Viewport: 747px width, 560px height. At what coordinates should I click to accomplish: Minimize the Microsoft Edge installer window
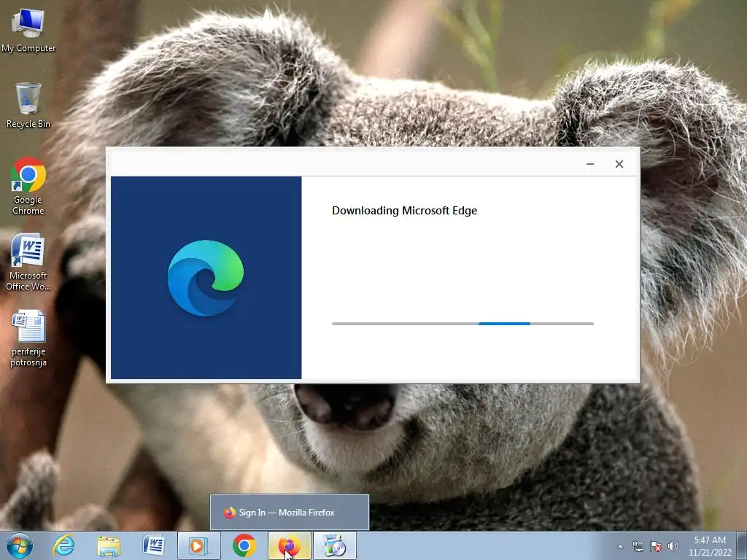click(x=589, y=164)
